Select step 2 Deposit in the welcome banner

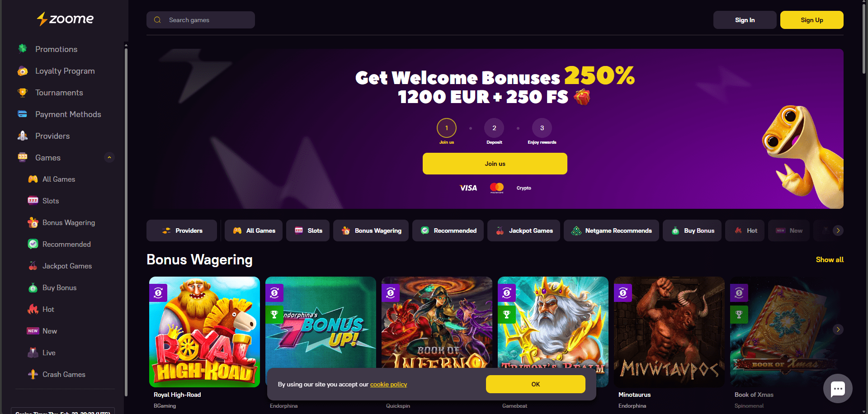point(494,128)
